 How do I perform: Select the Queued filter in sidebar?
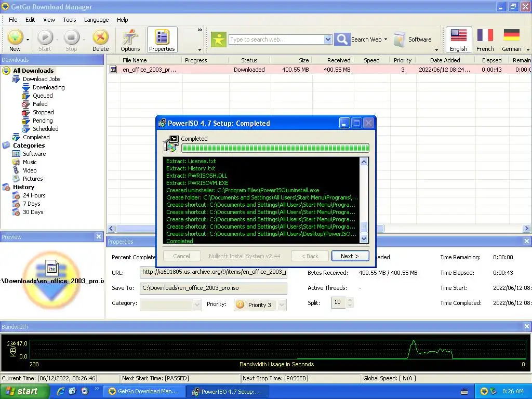(x=43, y=96)
